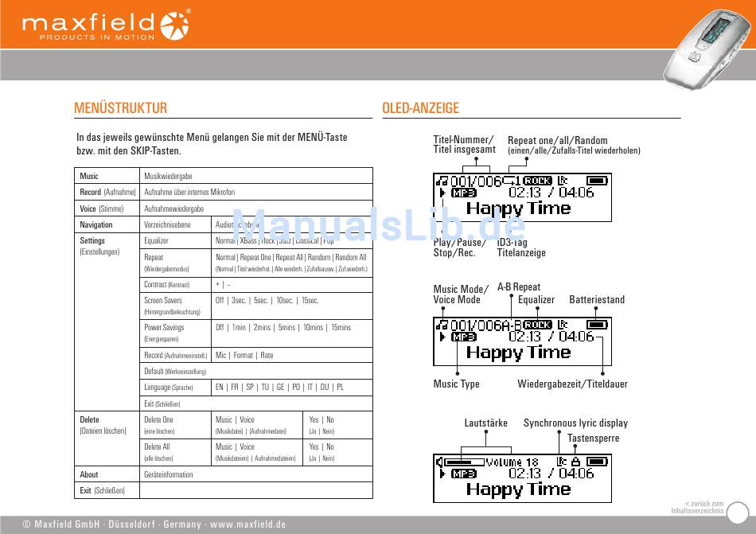Click the 'Tastensperre' label

593,438
